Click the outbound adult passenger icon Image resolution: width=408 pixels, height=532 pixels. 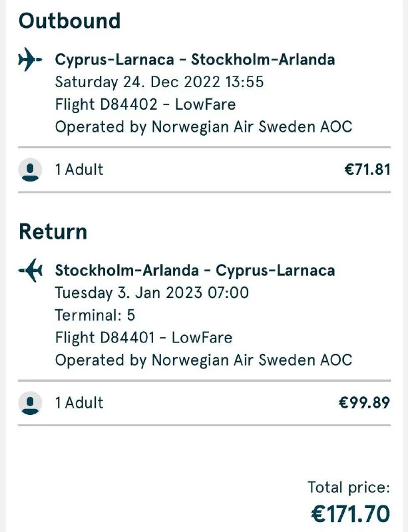[30, 170]
